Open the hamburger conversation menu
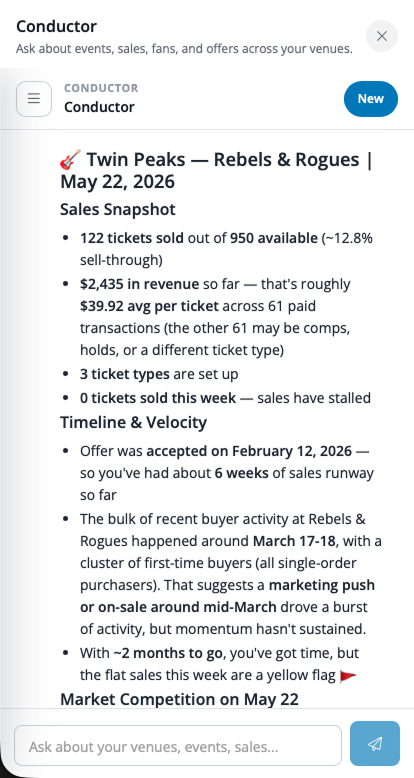 coord(34,99)
